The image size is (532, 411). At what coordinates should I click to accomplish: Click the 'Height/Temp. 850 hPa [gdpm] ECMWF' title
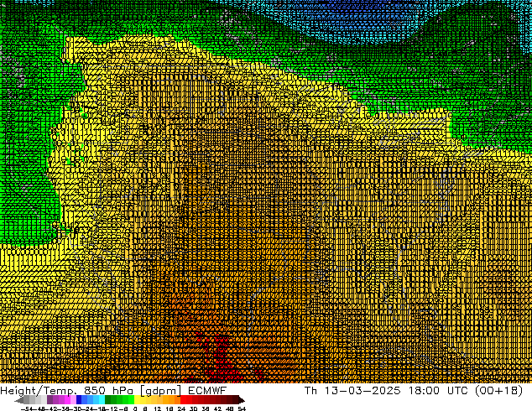pyautogui.click(x=113, y=391)
